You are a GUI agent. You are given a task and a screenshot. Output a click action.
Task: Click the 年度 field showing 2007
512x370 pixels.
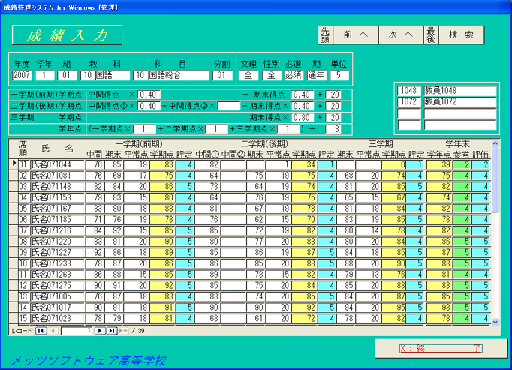click(22, 75)
